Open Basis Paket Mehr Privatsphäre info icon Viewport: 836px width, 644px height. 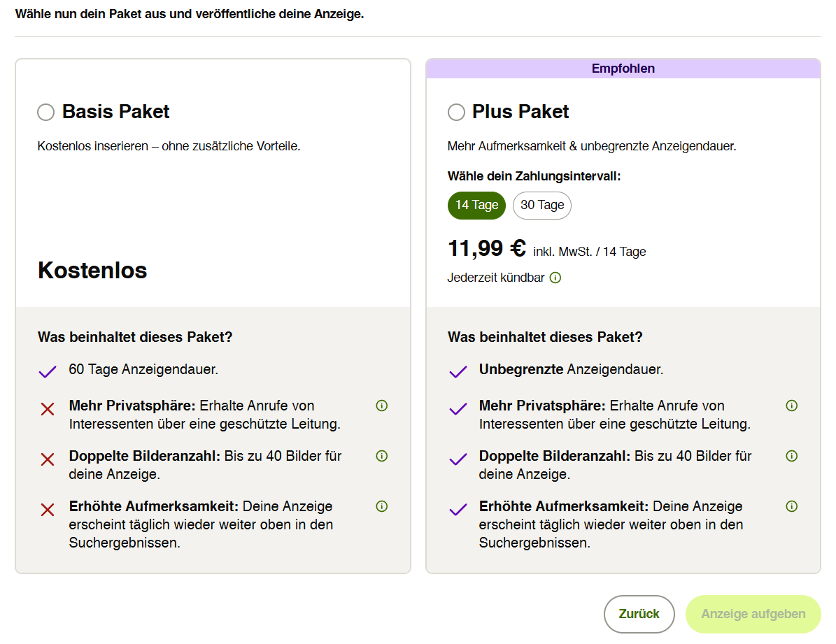pyautogui.click(x=382, y=406)
